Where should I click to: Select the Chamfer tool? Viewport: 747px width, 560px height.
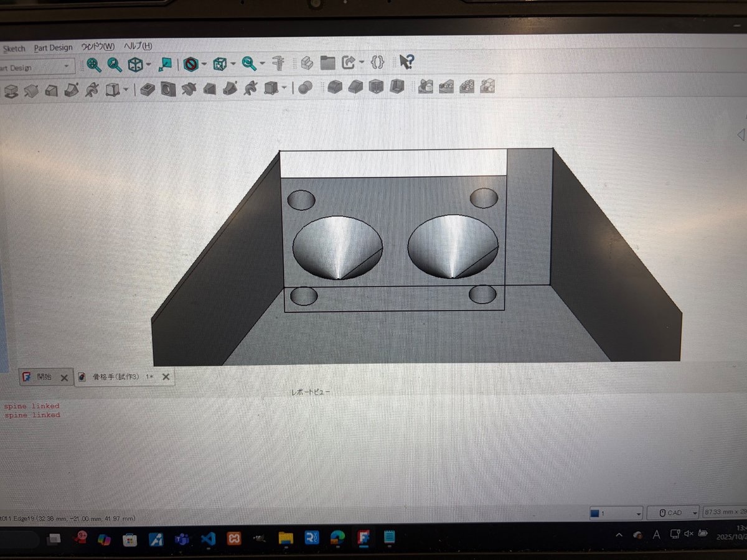click(x=355, y=87)
